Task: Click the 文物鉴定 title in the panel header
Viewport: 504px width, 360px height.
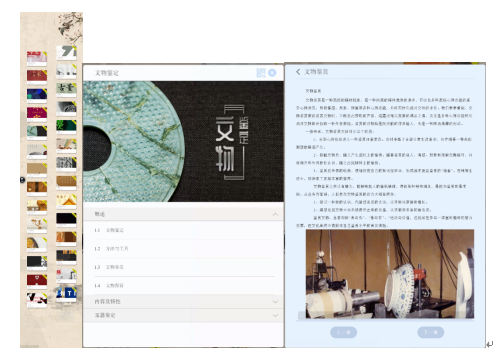Action: (107, 73)
